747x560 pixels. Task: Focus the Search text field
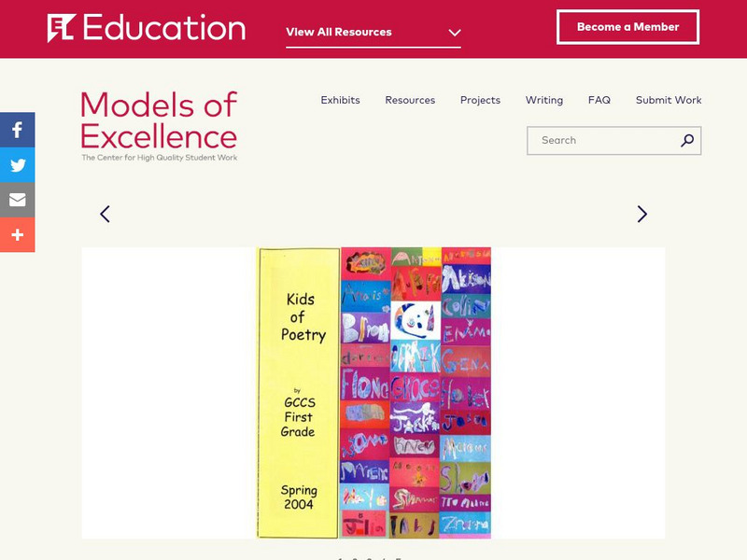[x=602, y=141]
